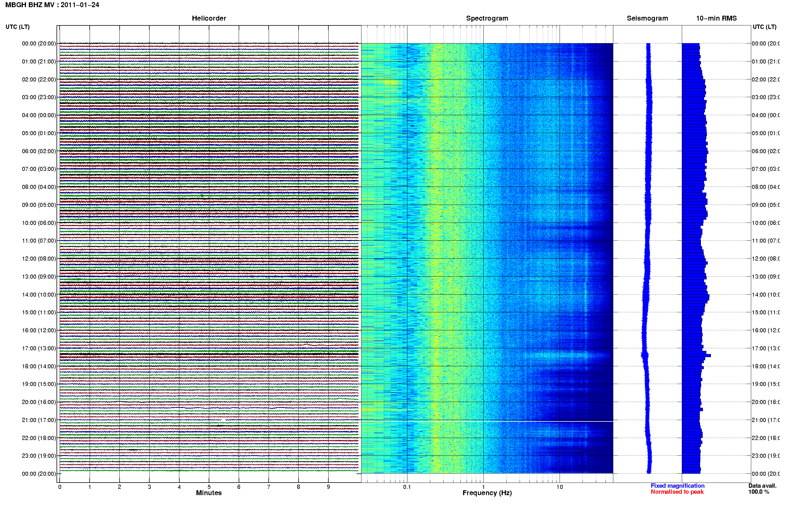The image size is (812, 508).
Task: Click the seismogram amplitude spike after 17:00
Action: (x=644, y=355)
